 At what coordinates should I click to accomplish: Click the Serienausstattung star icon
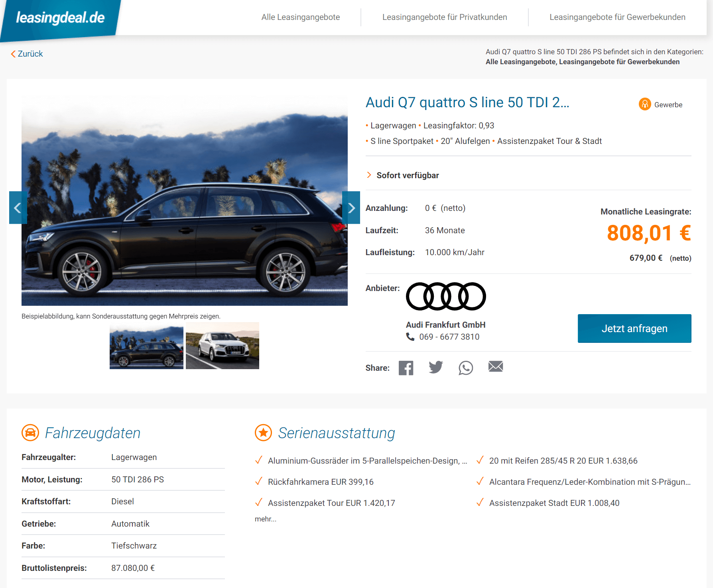click(264, 433)
